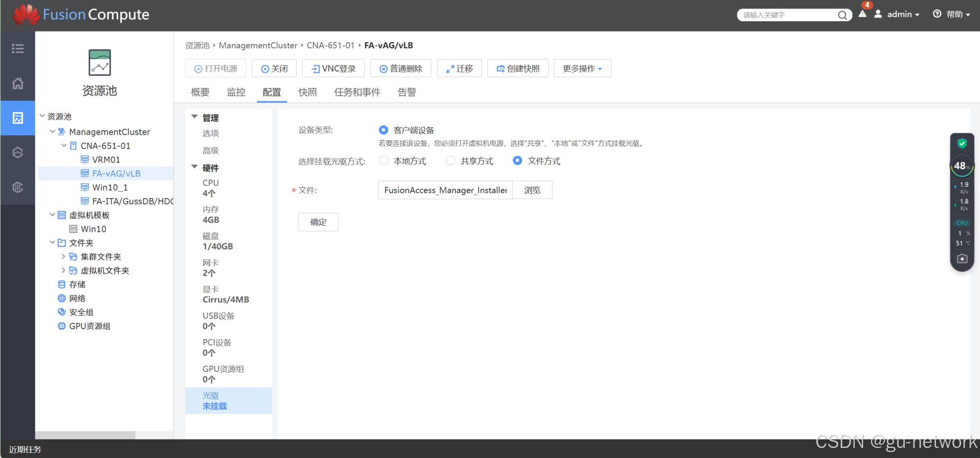
Task: Click the 确定 confirm button
Action: [x=318, y=222]
